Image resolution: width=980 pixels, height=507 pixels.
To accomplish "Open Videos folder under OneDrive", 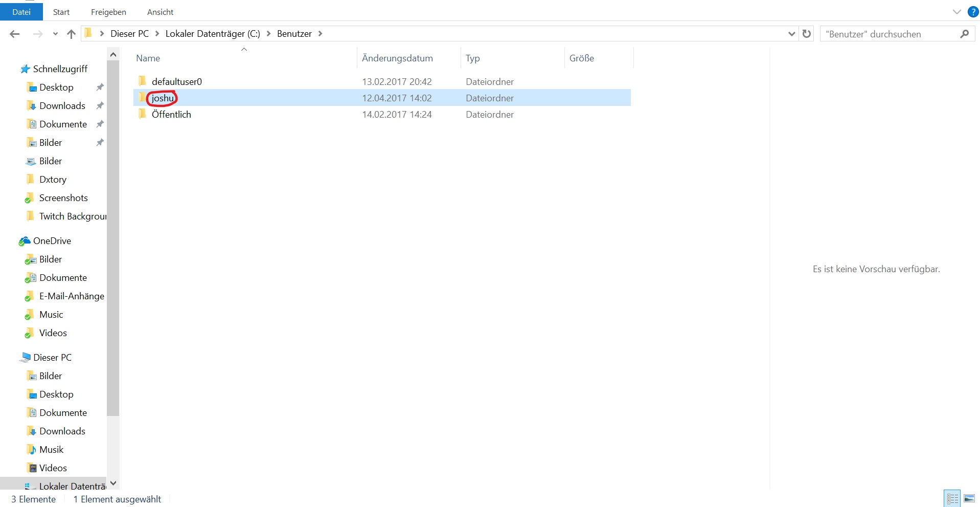I will (53, 333).
